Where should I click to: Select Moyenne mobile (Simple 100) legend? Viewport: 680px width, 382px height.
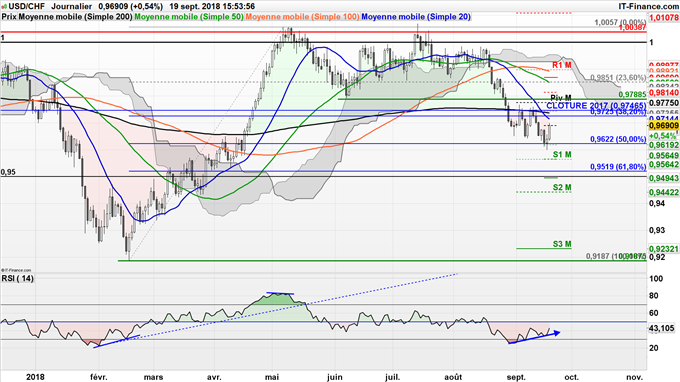302,16
